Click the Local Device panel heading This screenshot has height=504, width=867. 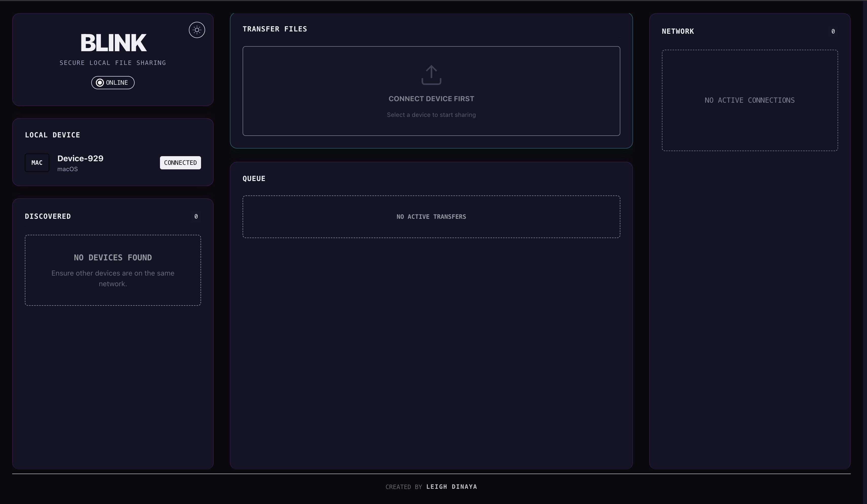(52, 135)
